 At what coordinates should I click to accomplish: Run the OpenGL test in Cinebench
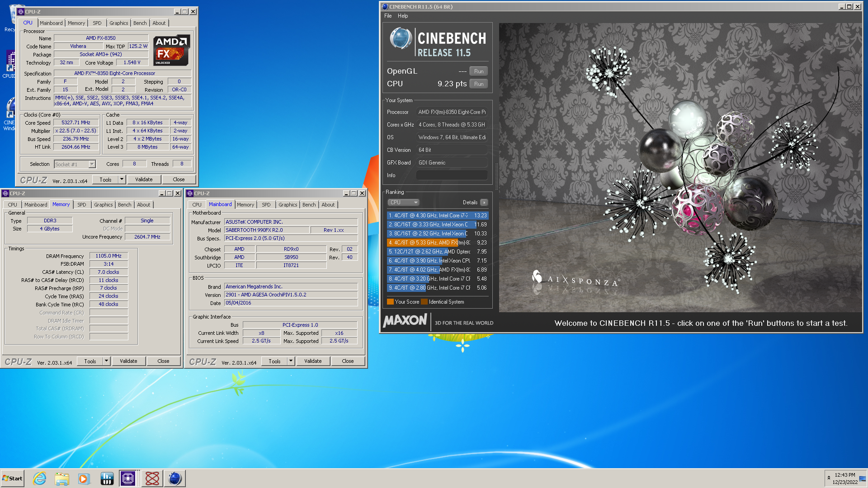tap(479, 71)
